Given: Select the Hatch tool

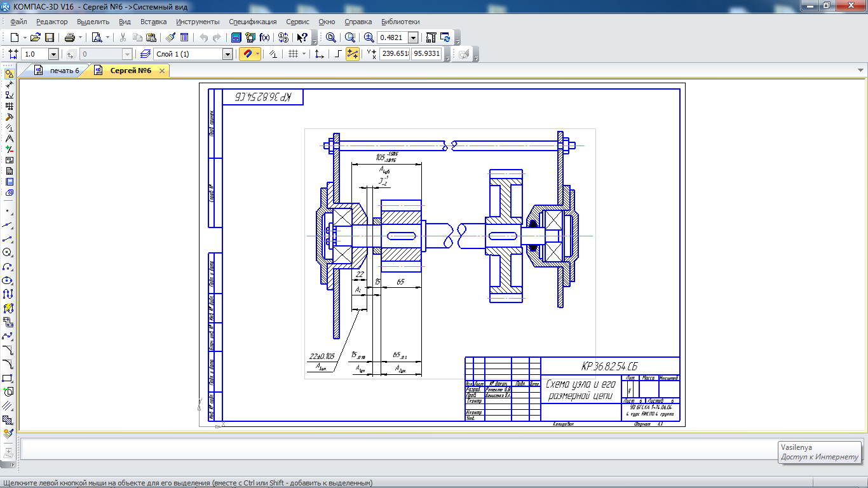Looking at the screenshot, I should pos(8,420).
